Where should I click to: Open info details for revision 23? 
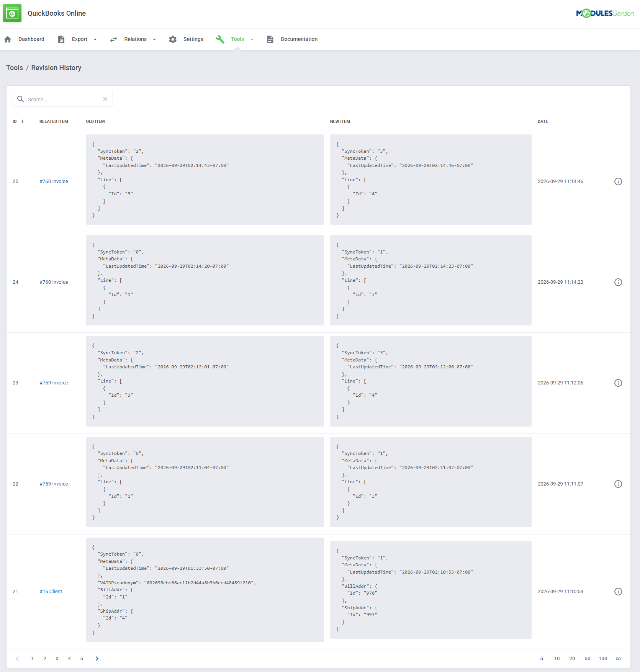pyautogui.click(x=618, y=383)
